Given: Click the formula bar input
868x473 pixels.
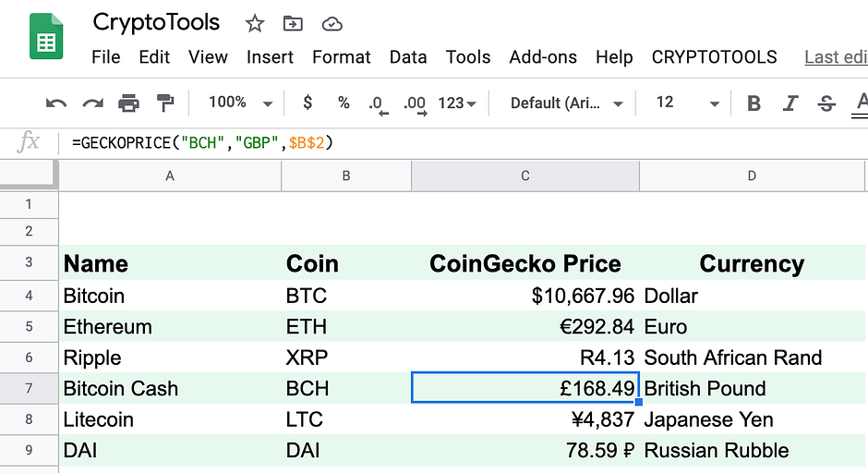Looking at the screenshot, I should [x=462, y=143].
